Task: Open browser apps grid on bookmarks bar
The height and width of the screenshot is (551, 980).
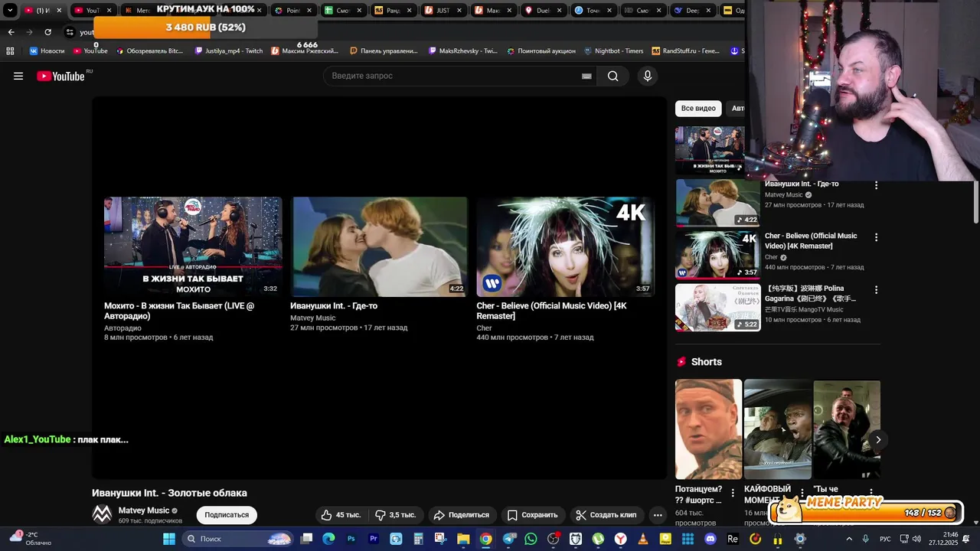Action: pyautogui.click(x=10, y=51)
